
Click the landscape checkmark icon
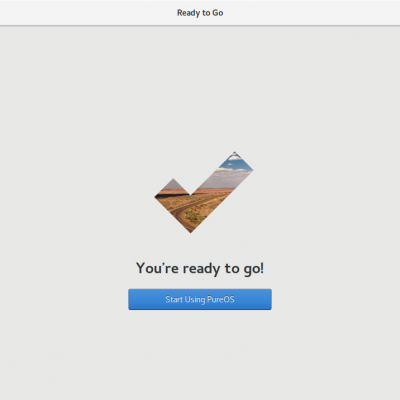[204, 192]
